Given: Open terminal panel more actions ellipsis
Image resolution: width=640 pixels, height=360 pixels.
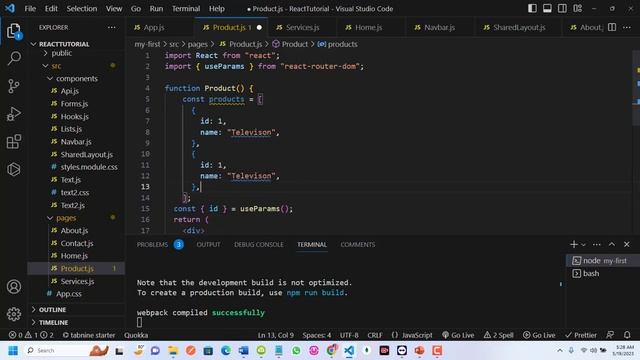Looking at the screenshot, I should point(597,244).
